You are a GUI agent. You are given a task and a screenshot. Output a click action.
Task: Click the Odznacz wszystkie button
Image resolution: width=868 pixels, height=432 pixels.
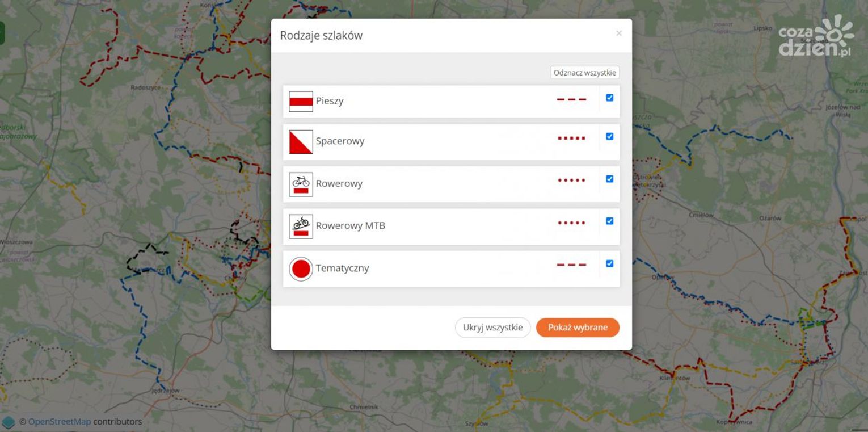coord(585,73)
